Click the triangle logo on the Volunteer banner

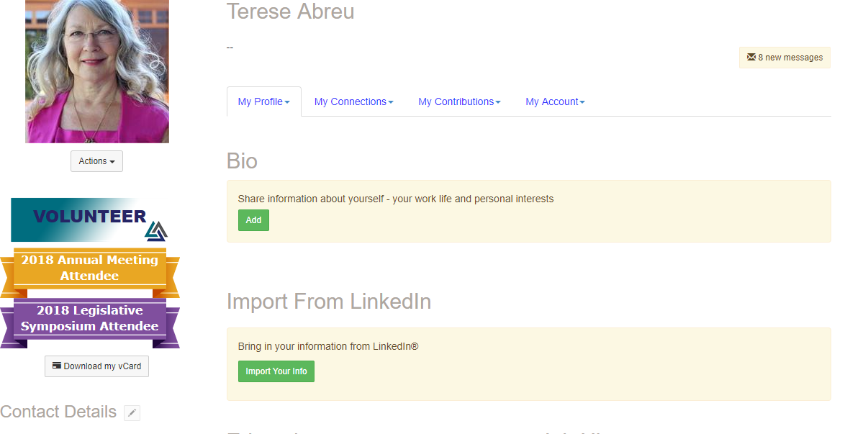pyautogui.click(x=153, y=228)
